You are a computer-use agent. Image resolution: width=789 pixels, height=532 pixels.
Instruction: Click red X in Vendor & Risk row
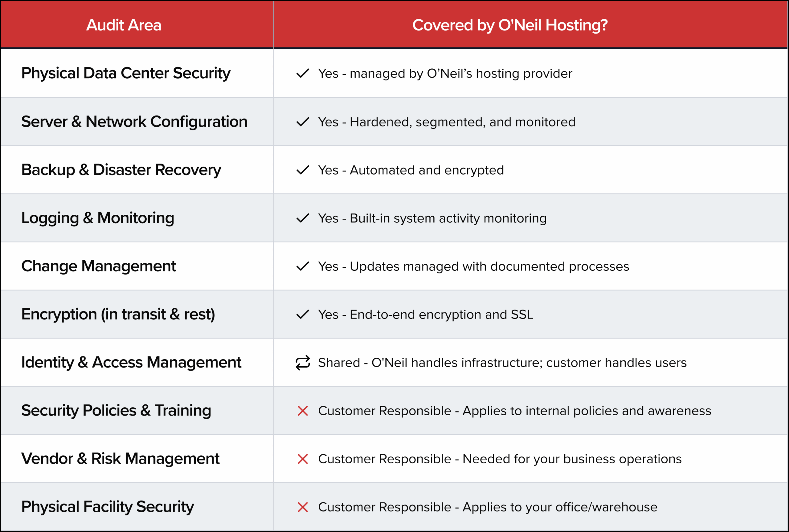tap(302, 459)
